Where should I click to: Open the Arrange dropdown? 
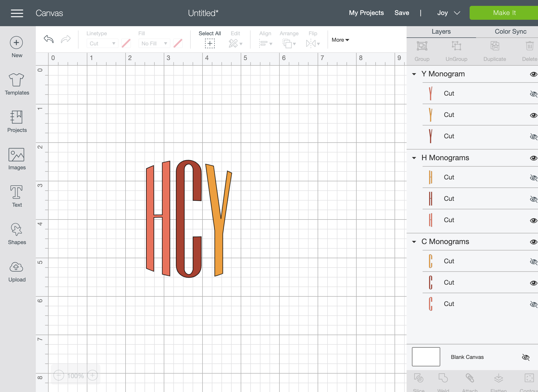[289, 43]
